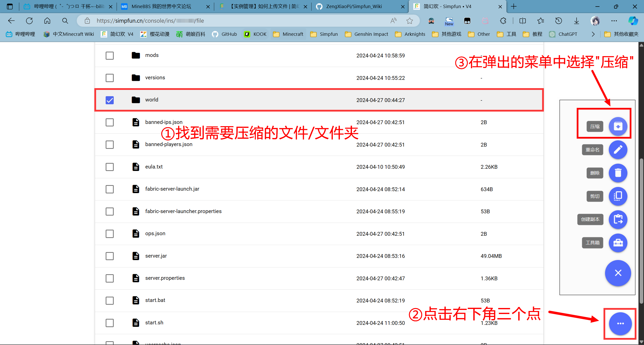Select the server.jar checkbox

click(x=110, y=256)
